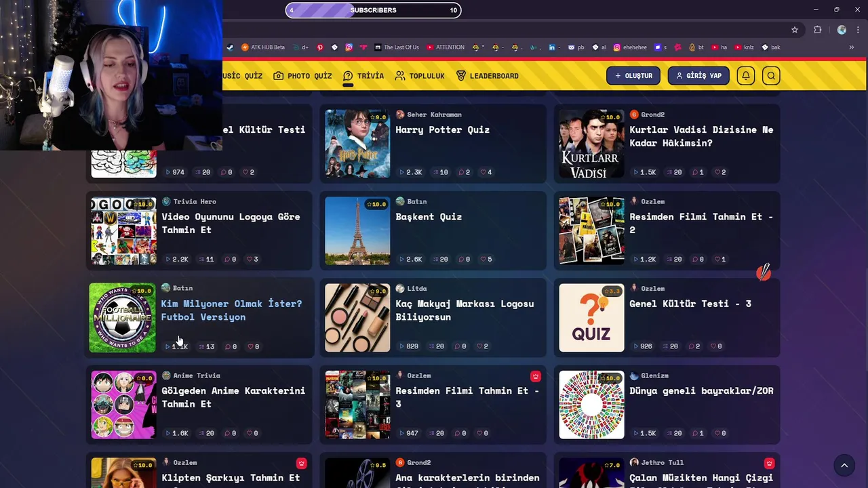Image resolution: width=868 pixels, height=488 pixels.
Task: Open the search icon in site header
Action: [771, 76]
